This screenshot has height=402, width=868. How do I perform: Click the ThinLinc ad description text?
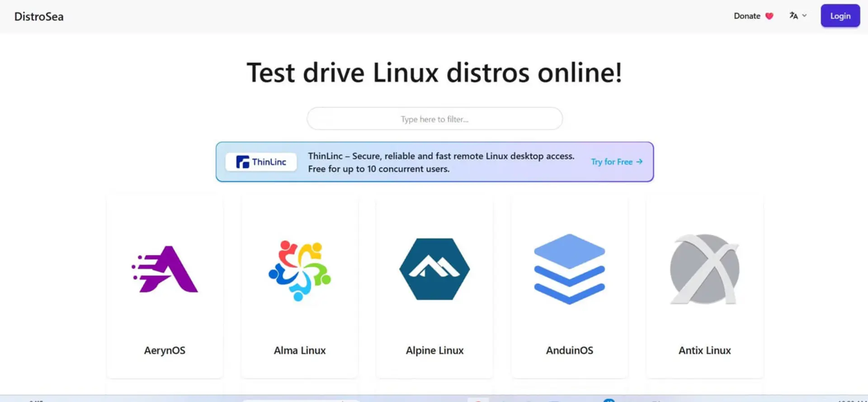(441, 162)
